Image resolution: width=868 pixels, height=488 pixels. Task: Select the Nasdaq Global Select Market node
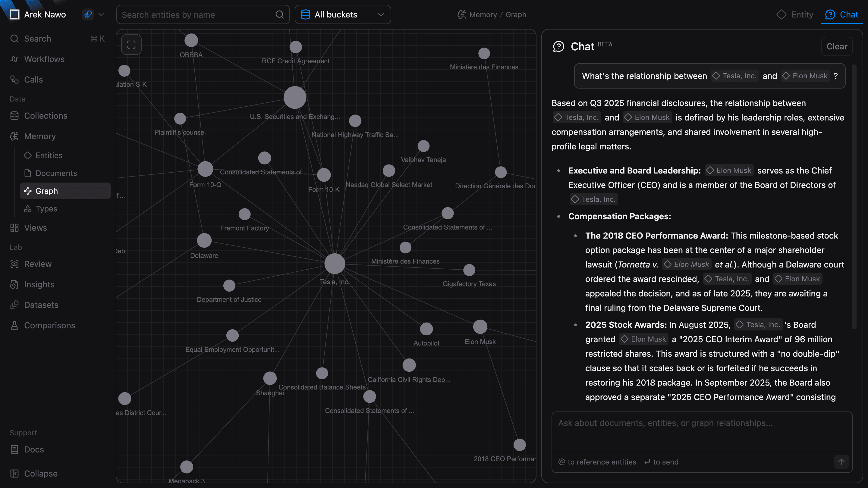coord(389,171)
